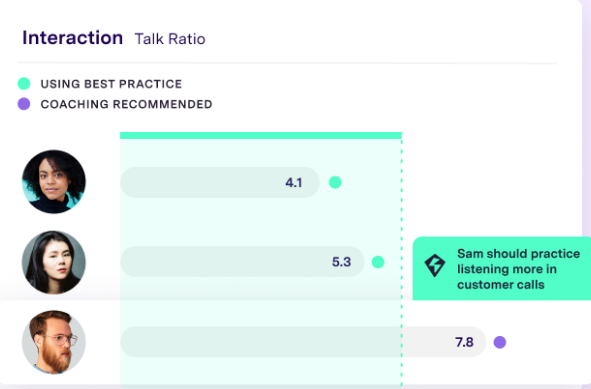Click the Interaction heading
This screenshot has width=591, height=389.
pos(73,38)
